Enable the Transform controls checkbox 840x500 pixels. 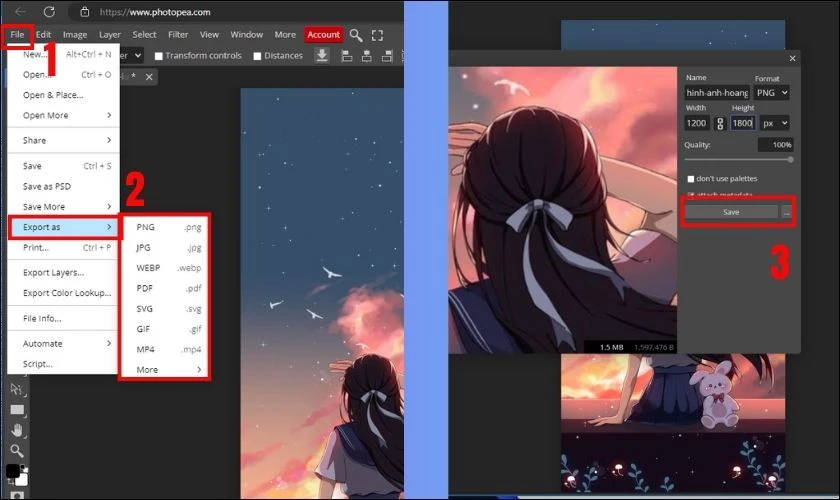click(159, 56)
